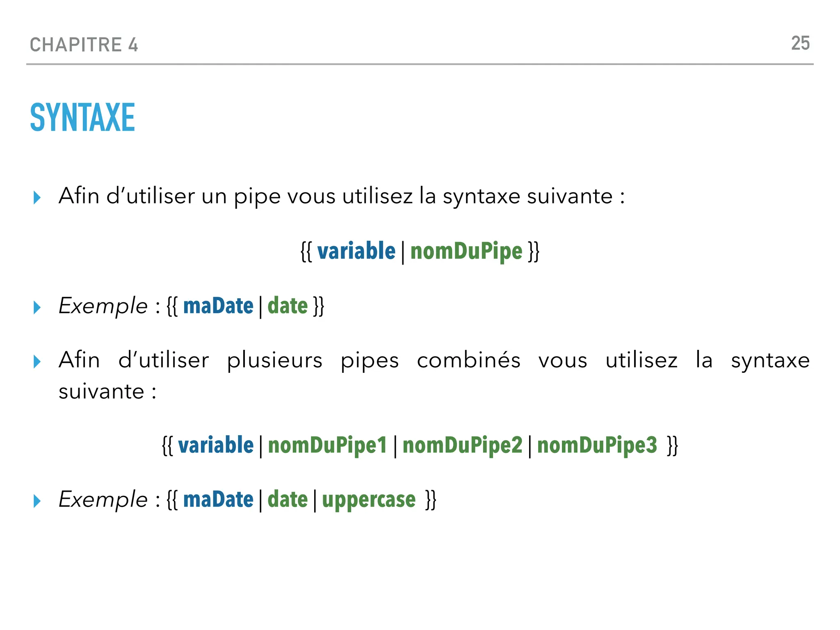This screenshot has width=840, height=630.
Task: Click 'date' in the uppercase Exemple line
Action: 288,500
